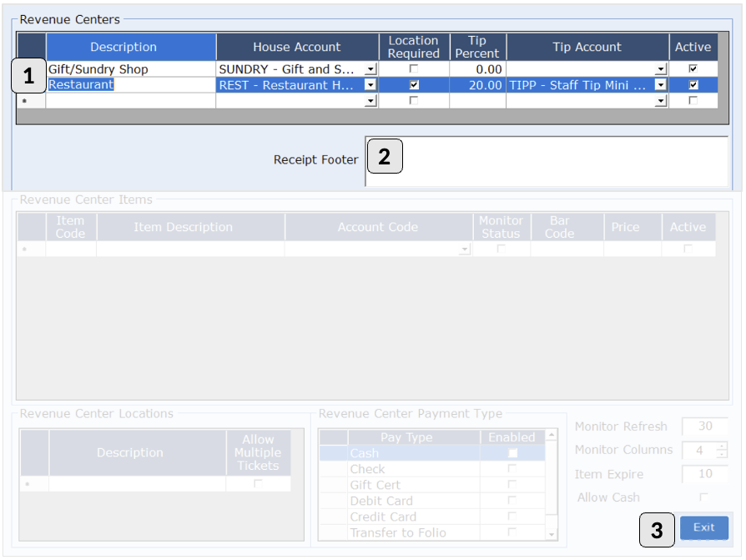This screenshot has width=746, height=560.
Task: Expand House Account dropdown for Restaurant
Action: [x=371, y=85]
